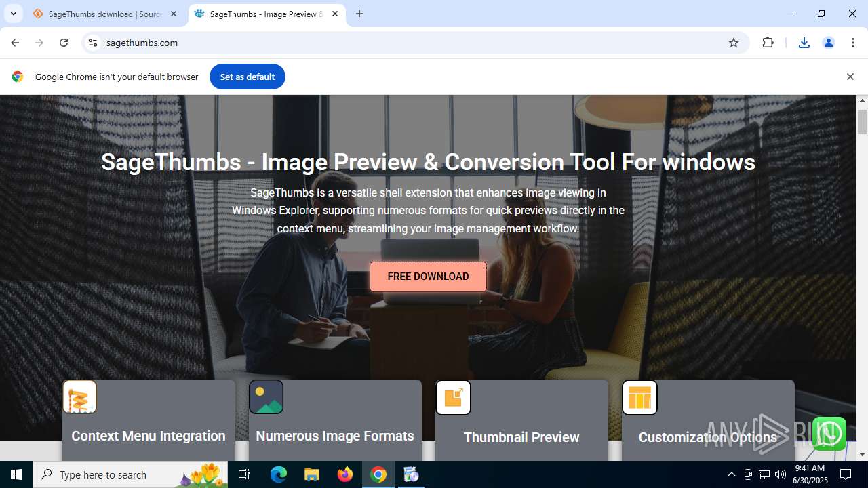The height and width of the screenshot is (488, 868).
Task: Open the volume control in system tray
Action: [781, 474]
